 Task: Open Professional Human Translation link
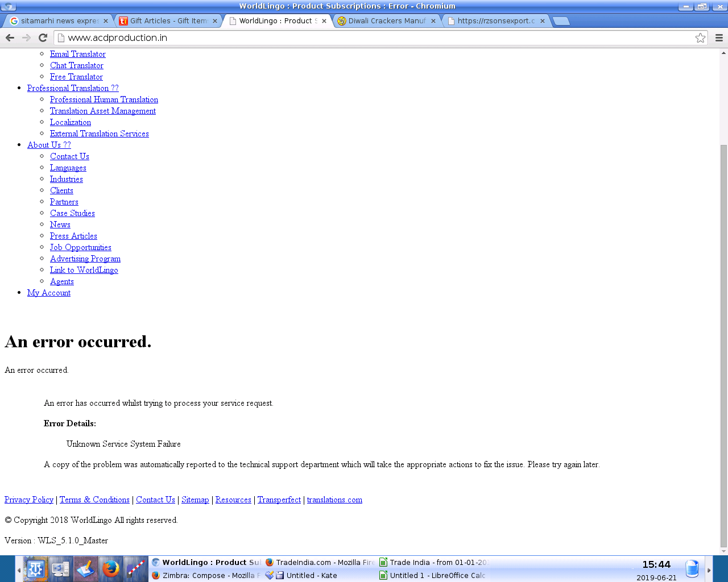(104, 99)
